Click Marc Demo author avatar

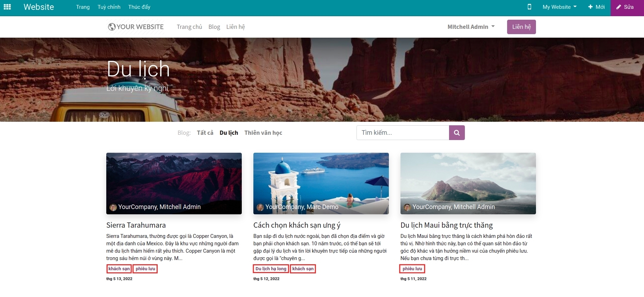click(260, 207)
